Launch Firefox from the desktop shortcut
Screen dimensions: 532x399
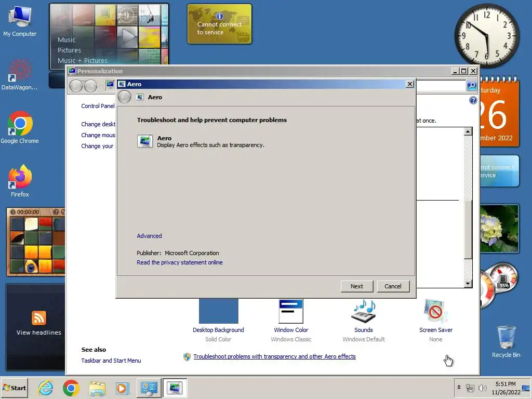[20, 181]
